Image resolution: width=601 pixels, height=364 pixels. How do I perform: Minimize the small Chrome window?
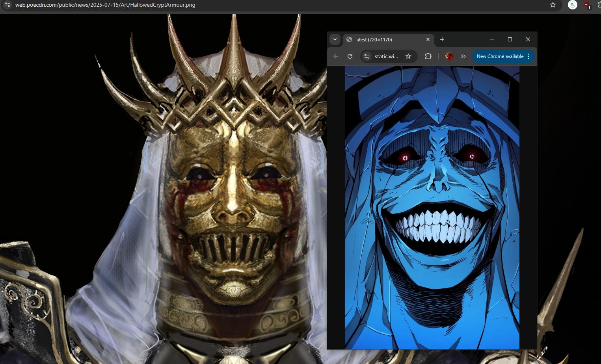[492, 39]
